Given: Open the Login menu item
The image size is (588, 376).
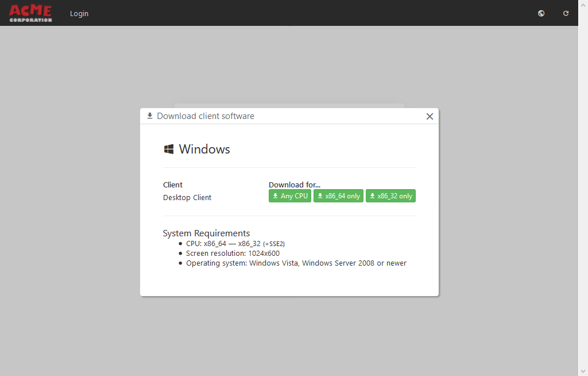Looking at the screenshot, I should coord(79,14).
